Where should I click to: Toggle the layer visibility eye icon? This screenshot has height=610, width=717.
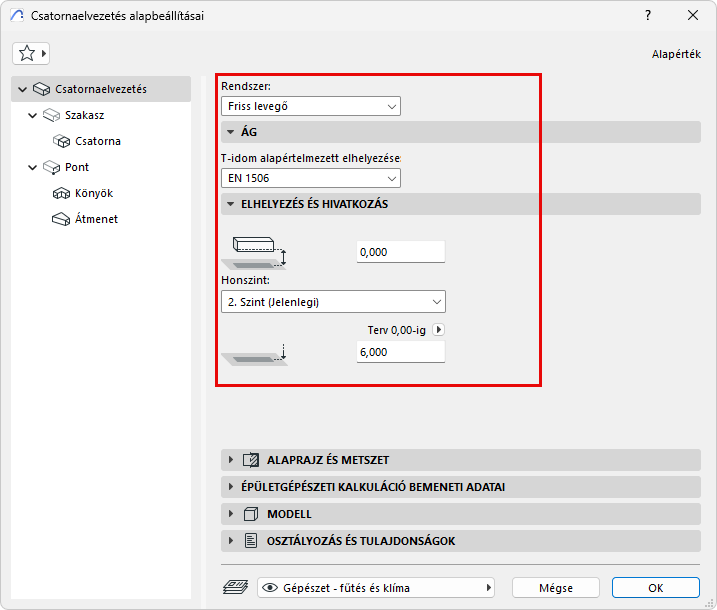[270, 588]
